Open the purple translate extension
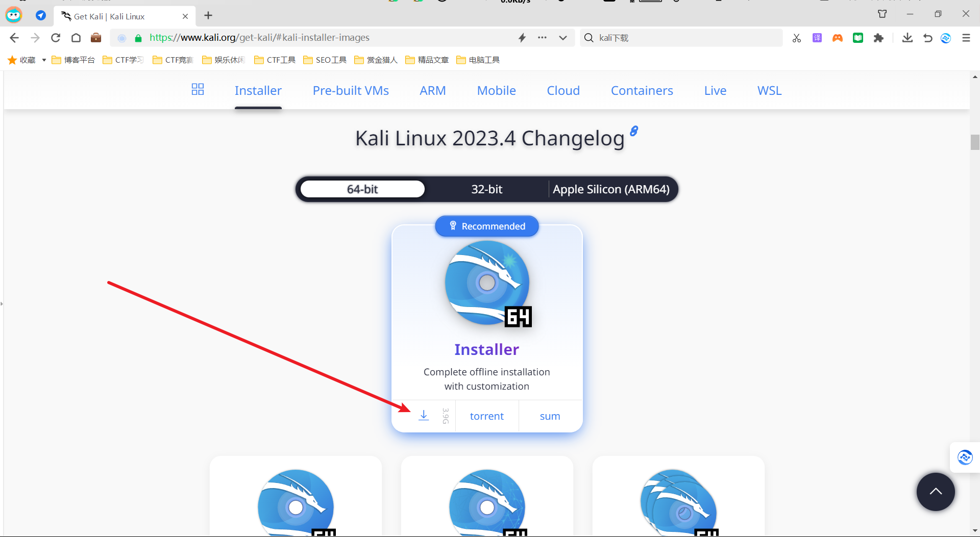 click(x=817, y=38)
